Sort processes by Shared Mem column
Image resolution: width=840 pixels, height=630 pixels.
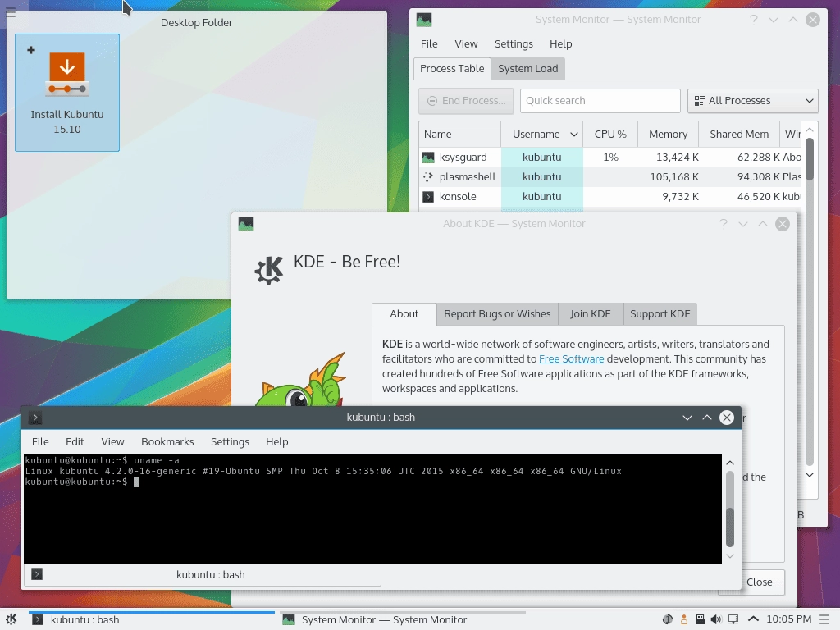[739, 135]
